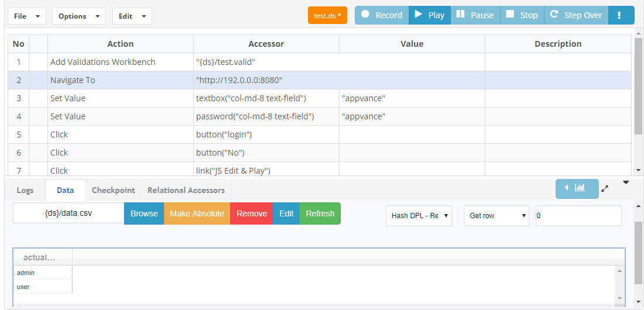Start recording with the Record button
This screenshot has width=644, height=310.
click(x=382, y=15)
